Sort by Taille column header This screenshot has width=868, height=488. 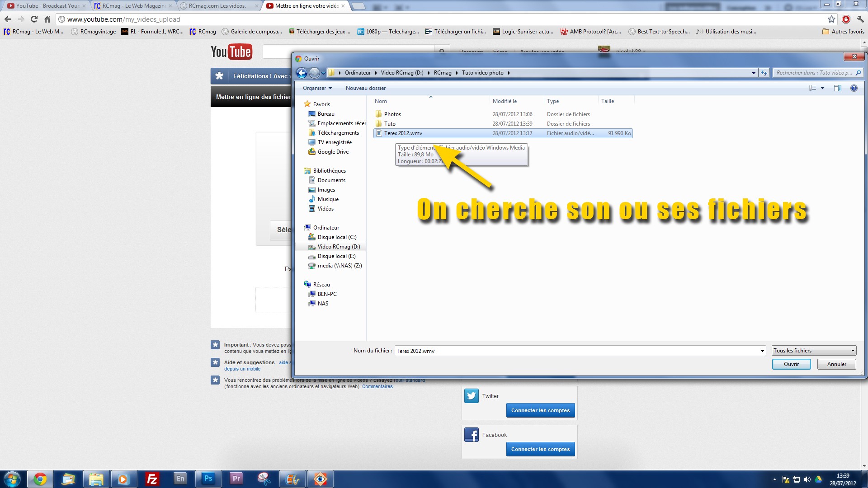pos(608,101)
